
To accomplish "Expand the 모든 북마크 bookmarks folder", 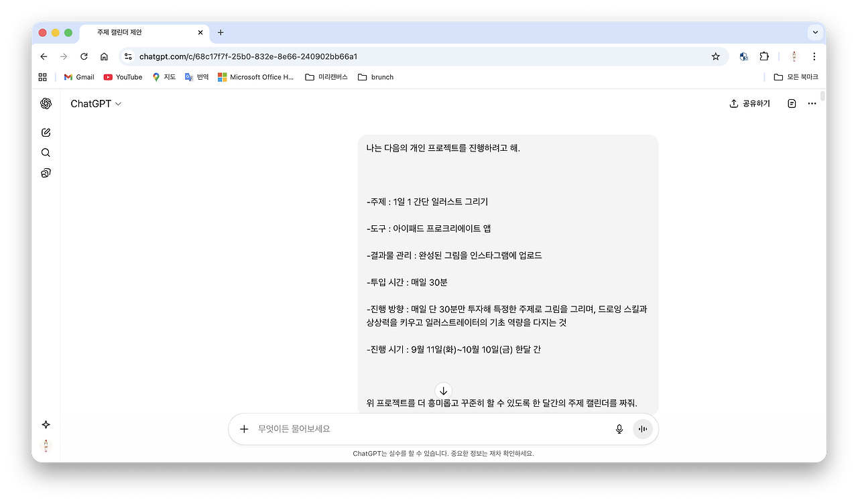I will point(796,76).
